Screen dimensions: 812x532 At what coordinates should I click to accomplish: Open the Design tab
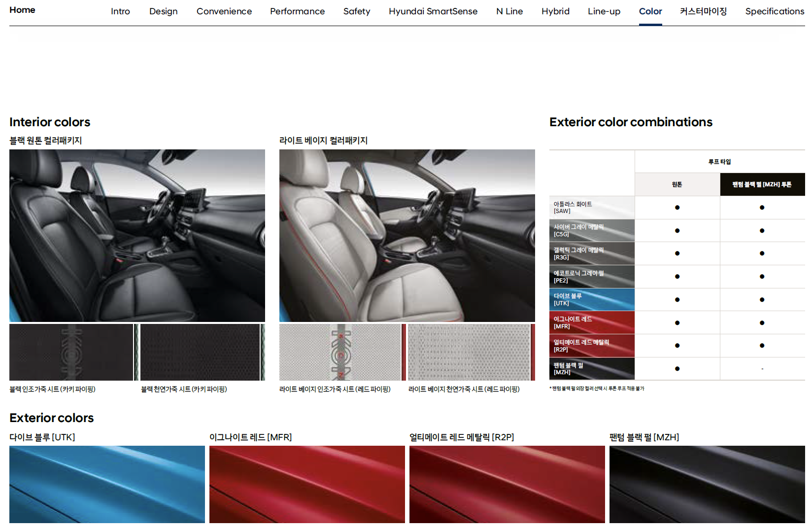tap(164, 11)
